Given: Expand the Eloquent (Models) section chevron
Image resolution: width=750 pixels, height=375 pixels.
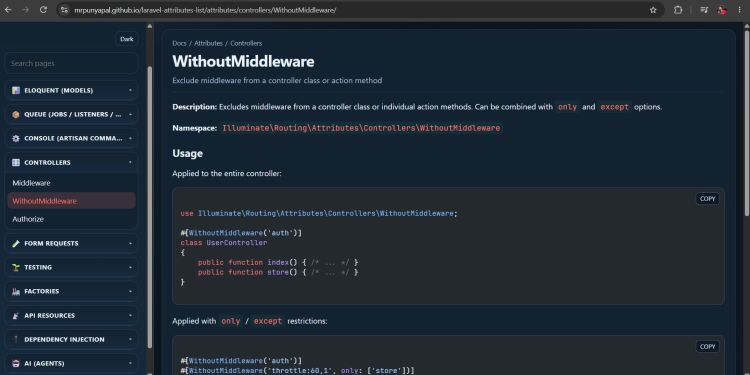Looking at the screenshot, I should click(x=130, y=90).
